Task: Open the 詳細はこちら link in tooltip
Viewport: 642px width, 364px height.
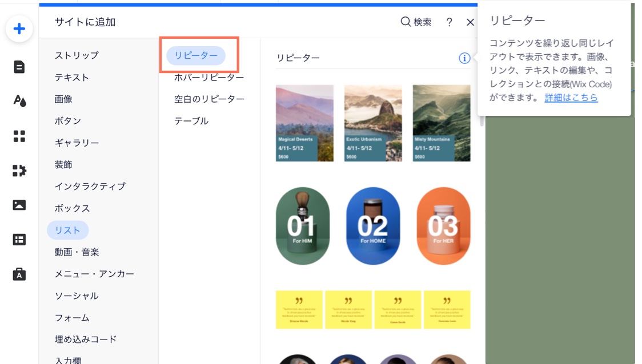Action: [571, 98]
